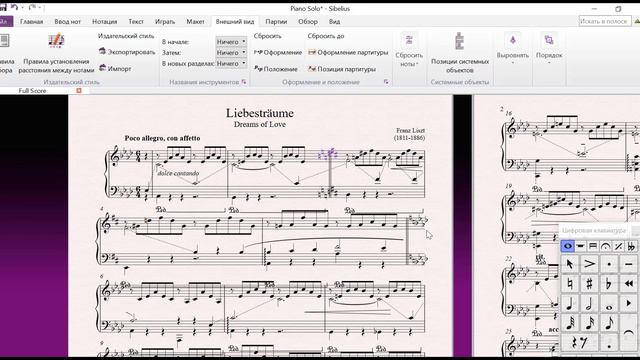Toggle accent mark on keypad
Viewport: 640px width, 360px height.
[589, 264]
